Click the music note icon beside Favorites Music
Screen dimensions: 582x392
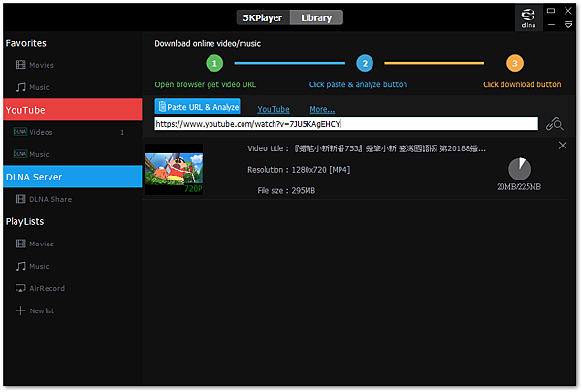point(20,87)
